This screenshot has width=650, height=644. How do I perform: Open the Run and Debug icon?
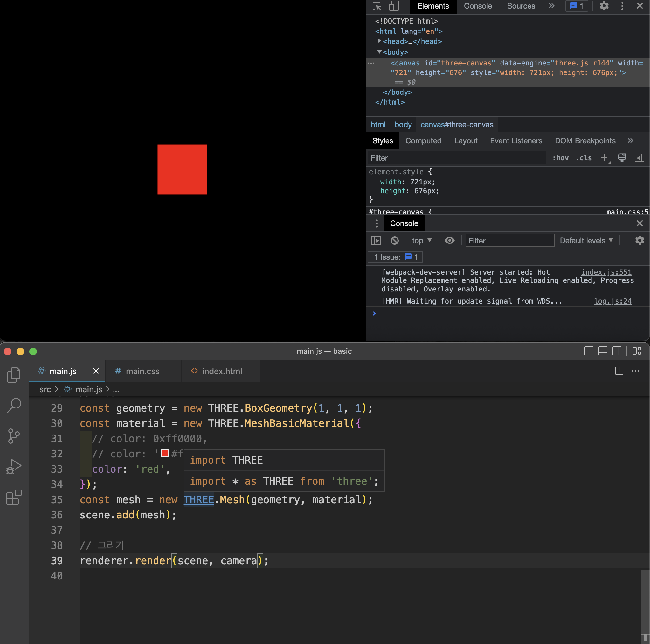click(x=14, y=467)
